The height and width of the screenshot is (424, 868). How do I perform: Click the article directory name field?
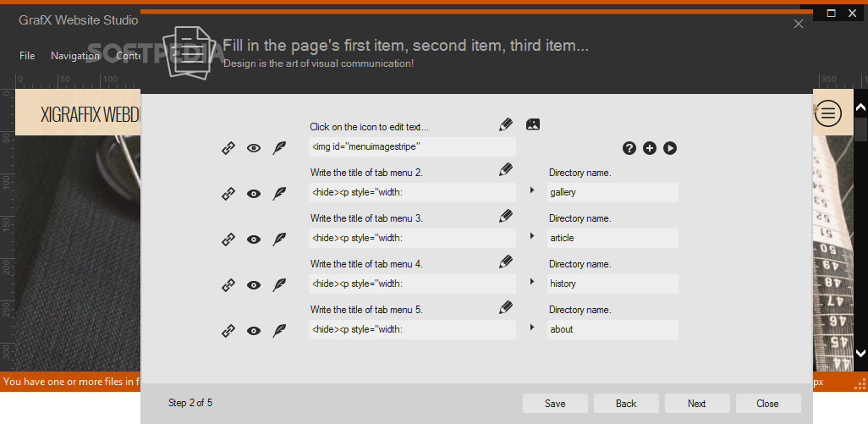coord(613,238)
